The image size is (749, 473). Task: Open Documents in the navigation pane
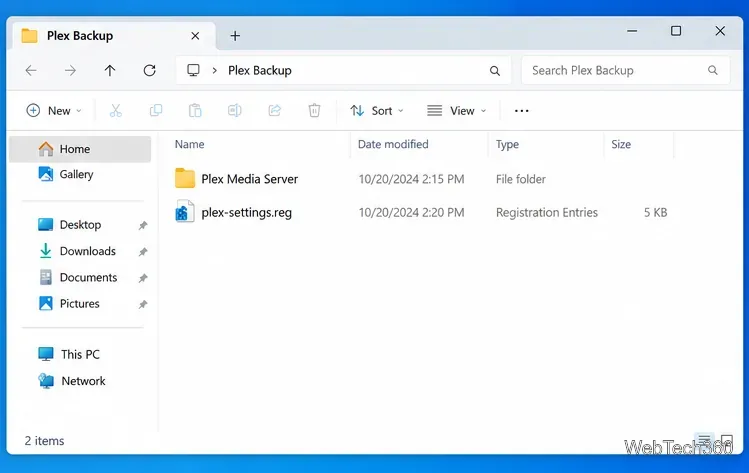88,277
